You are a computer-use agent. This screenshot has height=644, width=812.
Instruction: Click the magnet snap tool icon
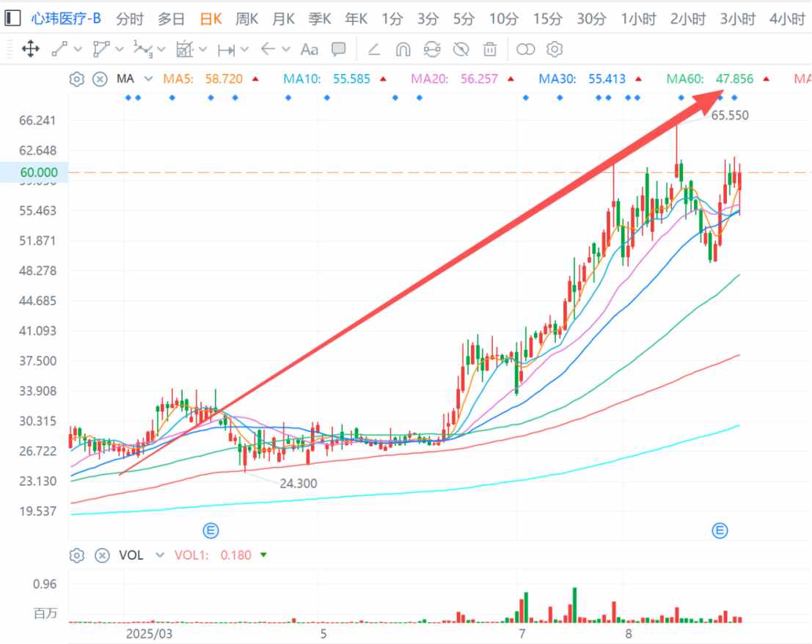click(x=403, y=49)
